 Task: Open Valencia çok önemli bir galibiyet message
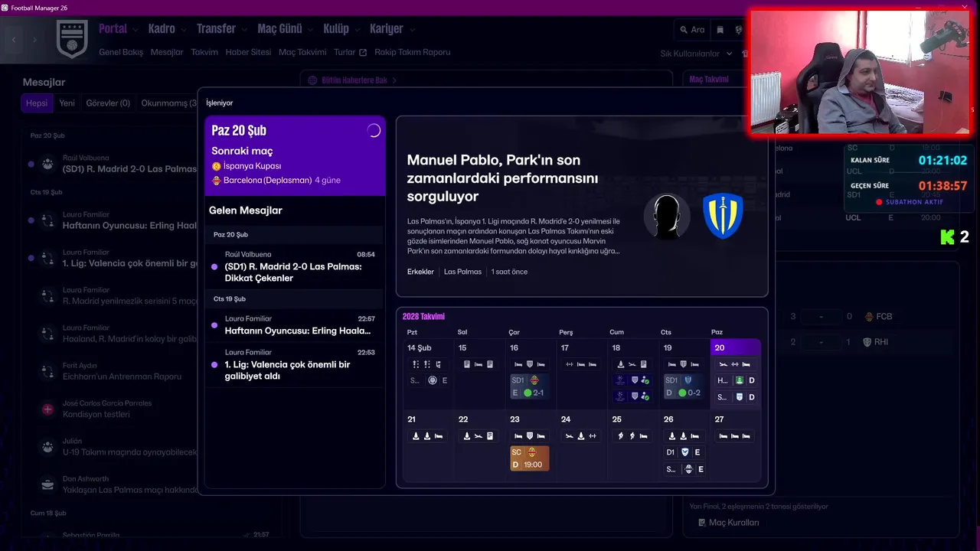(295, 364)
